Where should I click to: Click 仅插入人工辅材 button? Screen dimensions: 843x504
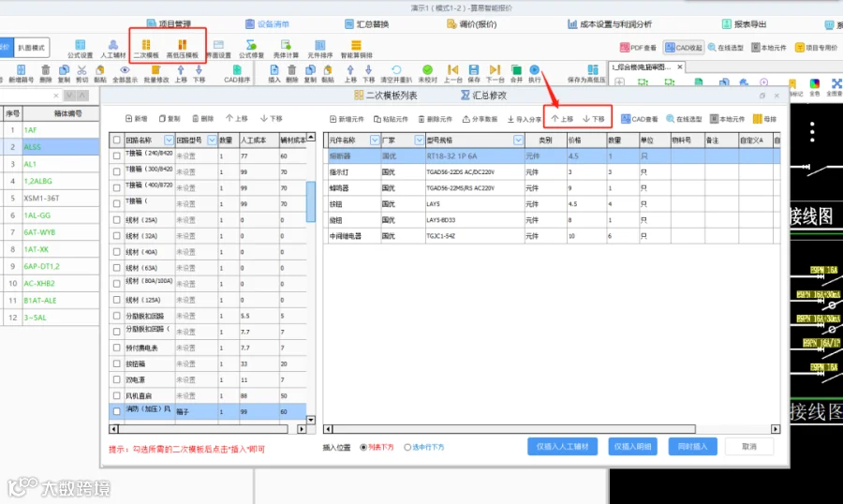click(562, 447)
